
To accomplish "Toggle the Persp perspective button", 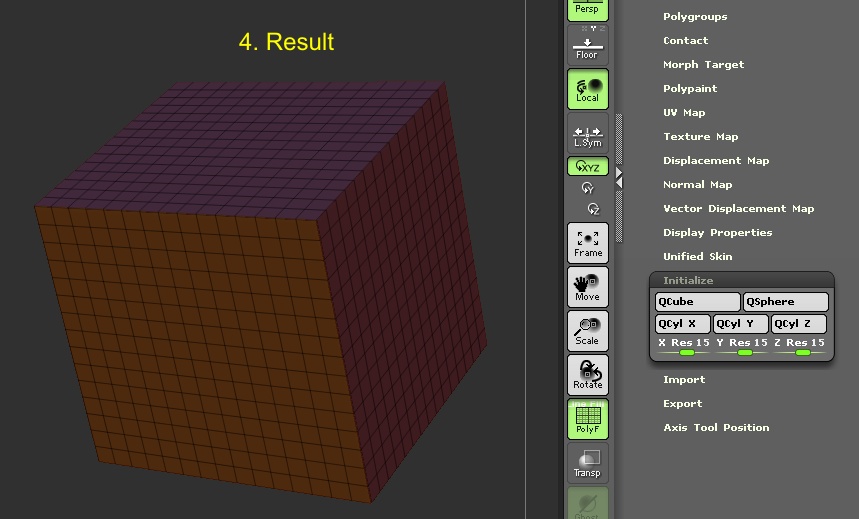I will click(x=587, y=9).
